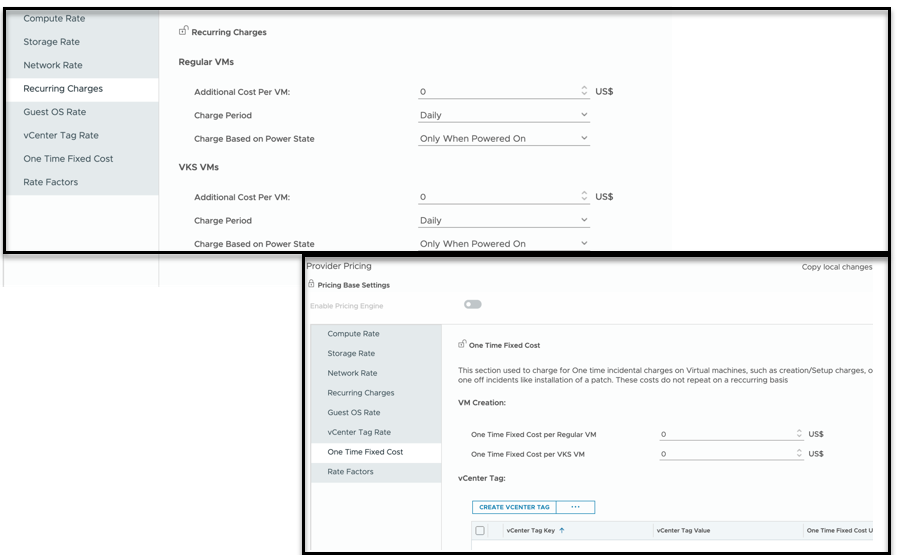This screenshot has width=901, height=555.
Task: Click the One Time Fixed Cost column header
Action: [x=839, y=530]
